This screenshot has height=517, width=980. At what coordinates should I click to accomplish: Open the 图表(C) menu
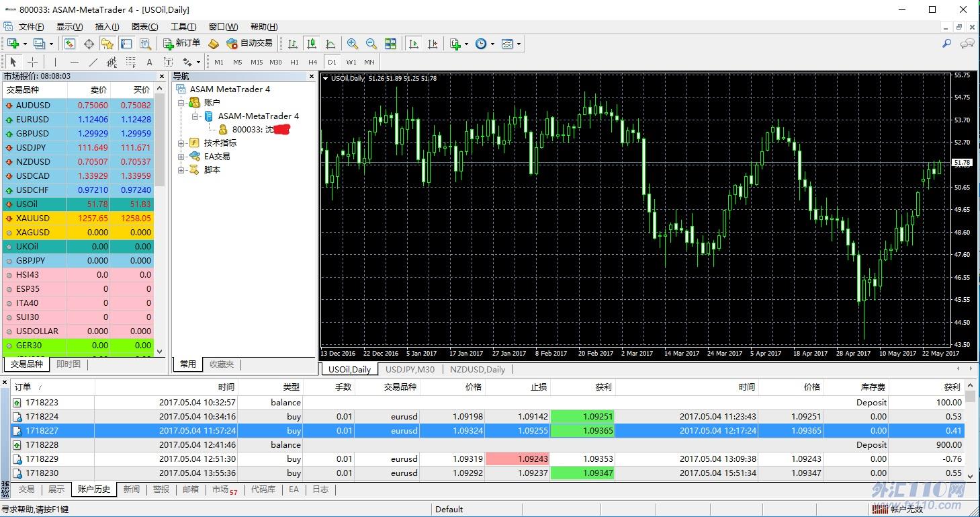pos(145,27)
